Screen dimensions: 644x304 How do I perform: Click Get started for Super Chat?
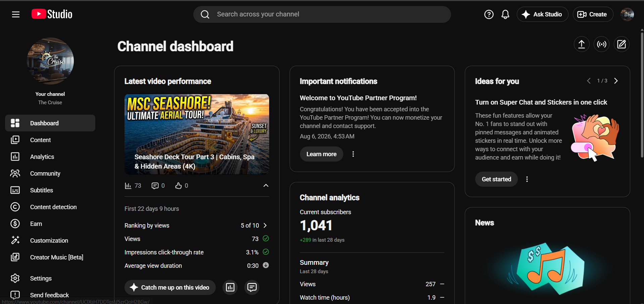click(x=496, y=179)
